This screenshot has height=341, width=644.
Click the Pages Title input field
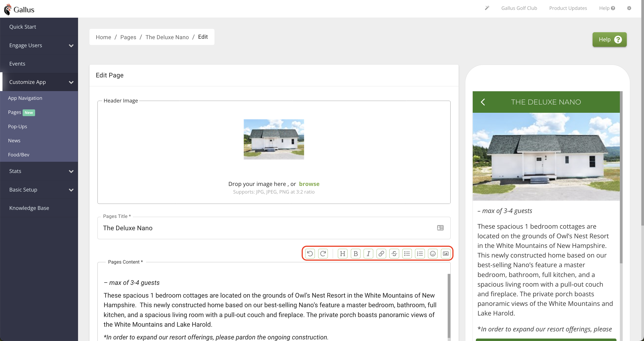pyautogui.click(x=274, y=228)
